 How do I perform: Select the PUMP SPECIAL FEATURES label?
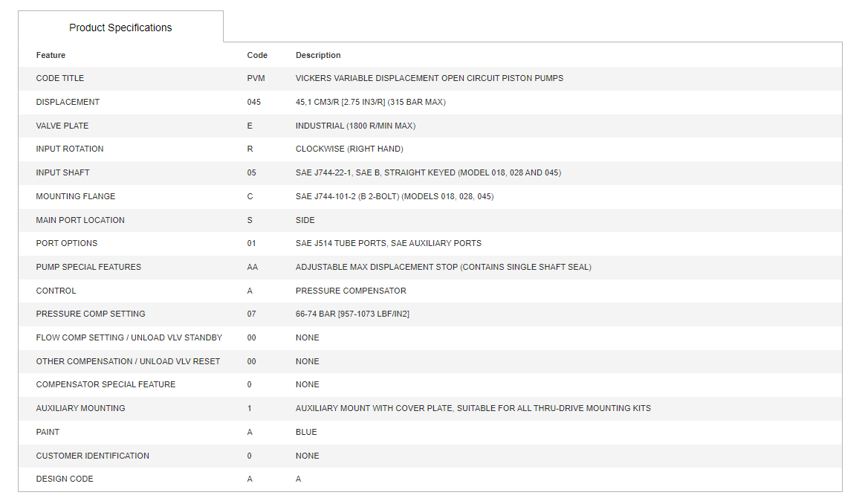pyautogui.click(x=88, y=268)
